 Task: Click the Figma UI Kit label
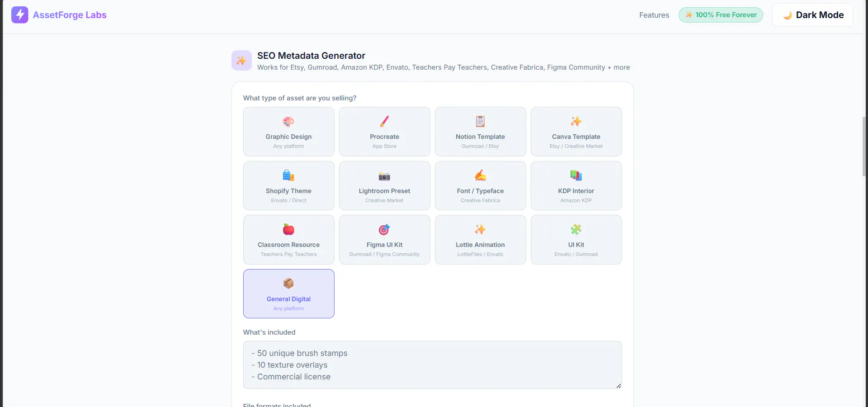(384, 245)
